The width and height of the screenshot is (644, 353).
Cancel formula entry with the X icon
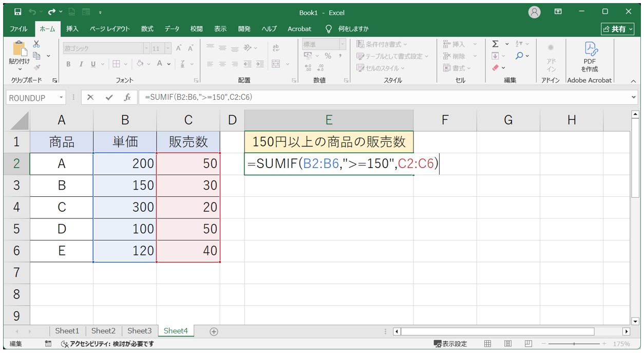[90, 98]
